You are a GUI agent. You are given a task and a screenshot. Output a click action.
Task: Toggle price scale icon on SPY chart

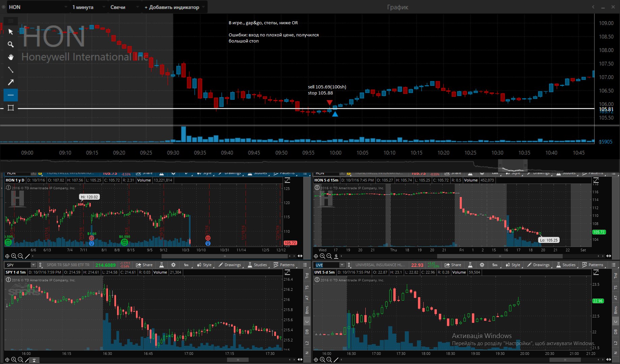coord(287,272)
